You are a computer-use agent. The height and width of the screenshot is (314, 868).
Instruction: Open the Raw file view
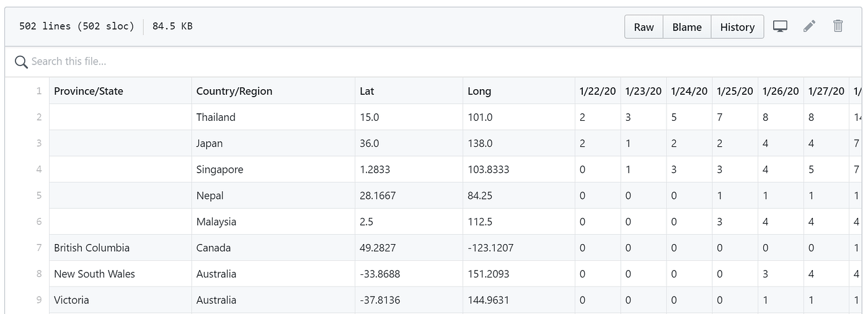[644, 27]
